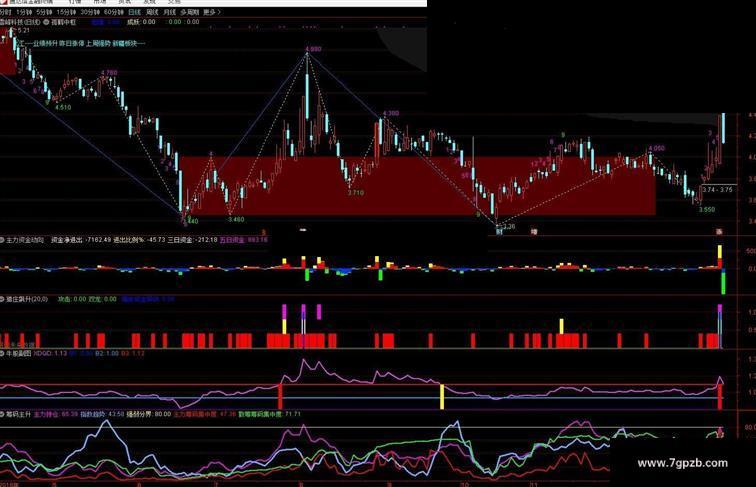Click the 散筹筹码集中度 71.71 reading
This screenshot has height=487, width=756.
pos(270,414)
